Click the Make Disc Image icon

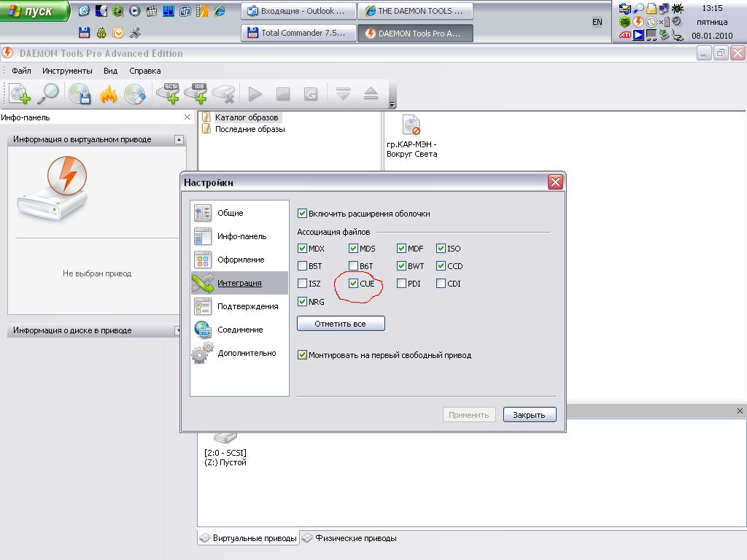pyautogui.click(x=80, y=94)
